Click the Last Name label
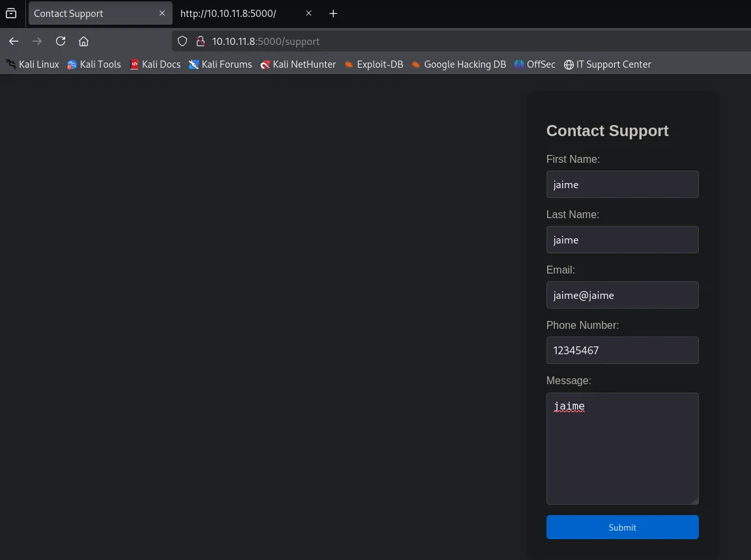The height and width of the screenshot is (560, 751). tap(573, 214)
